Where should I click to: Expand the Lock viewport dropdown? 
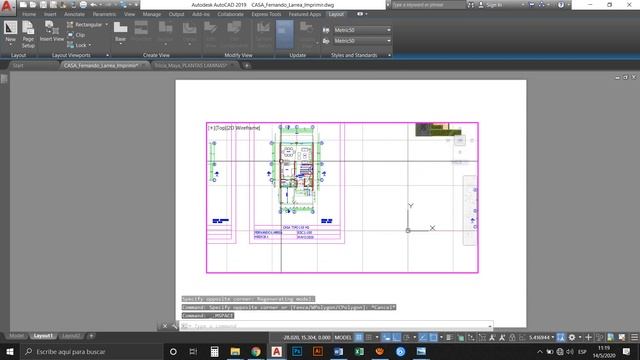[90, 45]
